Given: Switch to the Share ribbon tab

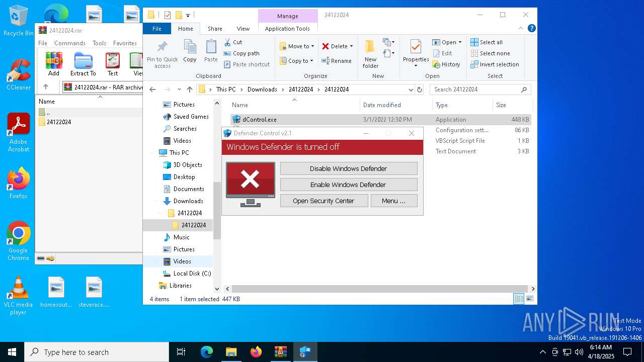Looking at the screenshot, I should 215,29.
